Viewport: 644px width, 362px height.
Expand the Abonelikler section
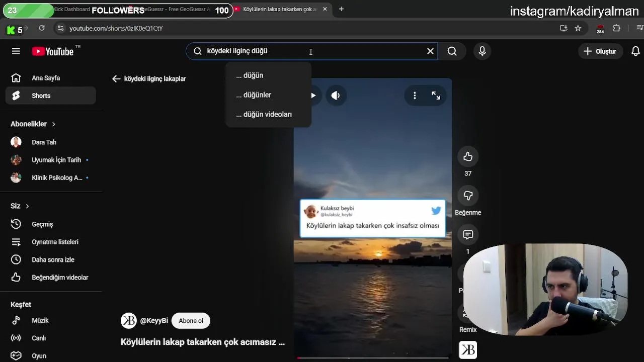33,124
